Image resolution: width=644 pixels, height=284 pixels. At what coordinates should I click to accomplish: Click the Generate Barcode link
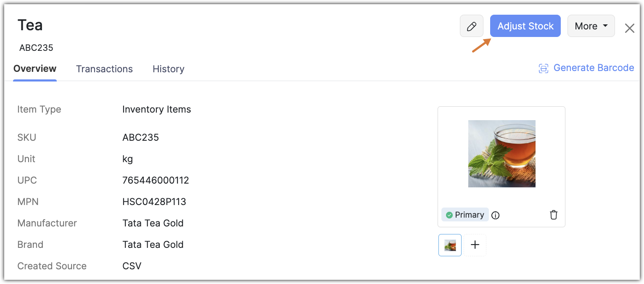coord(593,68)
